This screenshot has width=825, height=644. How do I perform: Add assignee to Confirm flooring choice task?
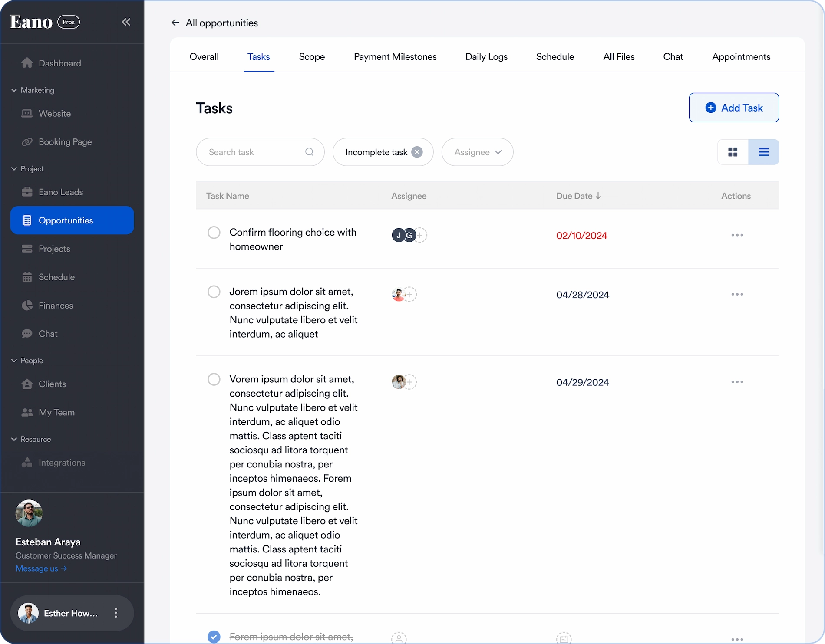pyautogui.click(x=420, y=235)
